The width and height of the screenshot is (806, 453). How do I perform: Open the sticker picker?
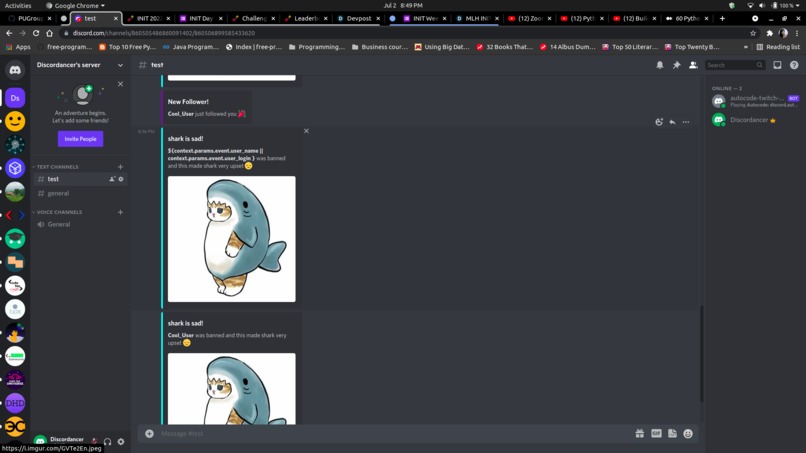(672, 433)
